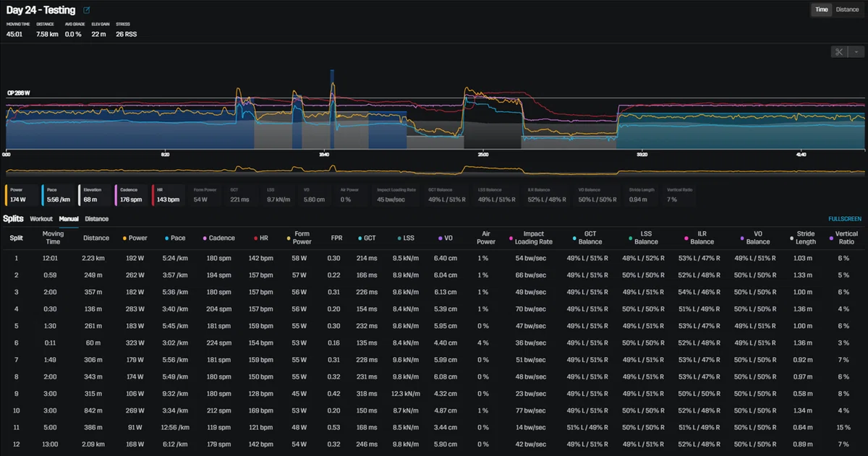The image size is (868, 456).
Task: Select the Distance splits tab
Action: [x=97, y=218]
